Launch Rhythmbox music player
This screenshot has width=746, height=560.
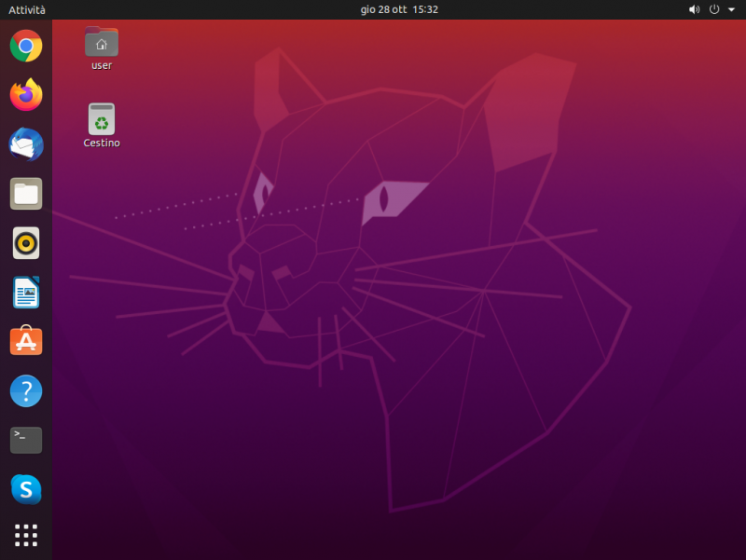point(26,243)
